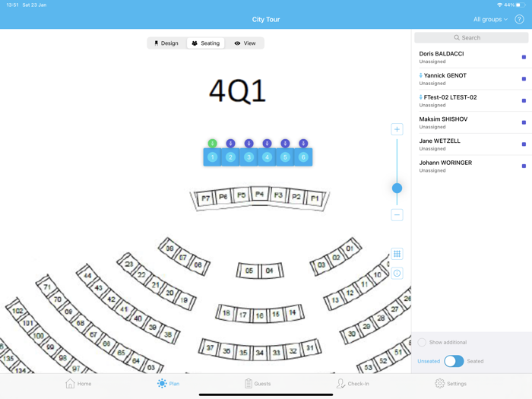Select guest Jane WETZELL

471,144
